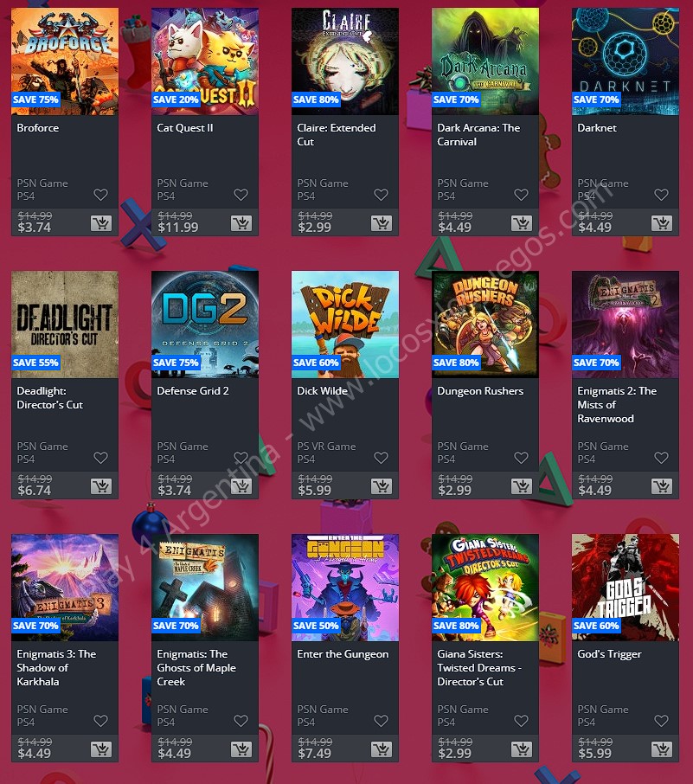Wishlist Dark Arcana: The Carnival with heart
Screen dimensions: 693x784
[x=521, y=195]
